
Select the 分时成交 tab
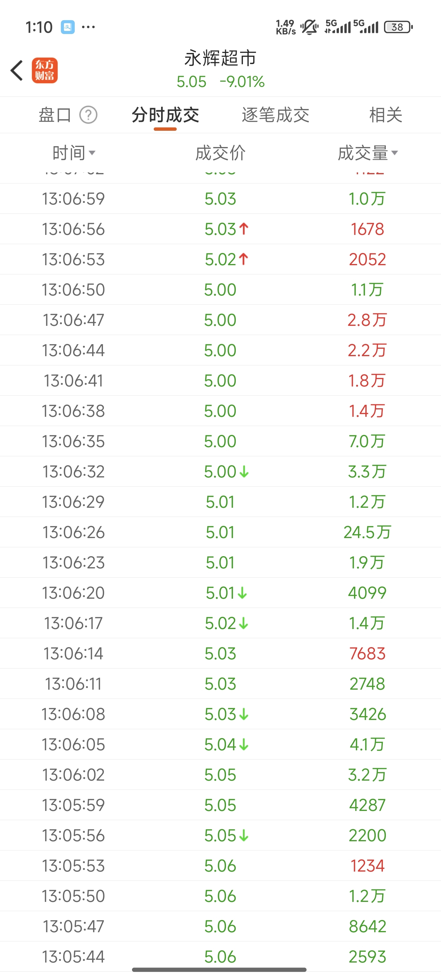165,115
